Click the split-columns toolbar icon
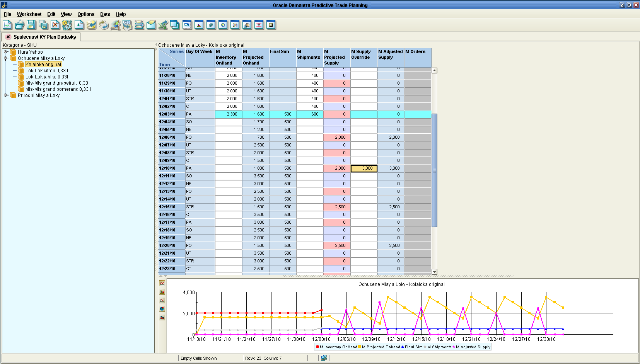The width and height of the screenshot is (640, 364). click(235, 25)
